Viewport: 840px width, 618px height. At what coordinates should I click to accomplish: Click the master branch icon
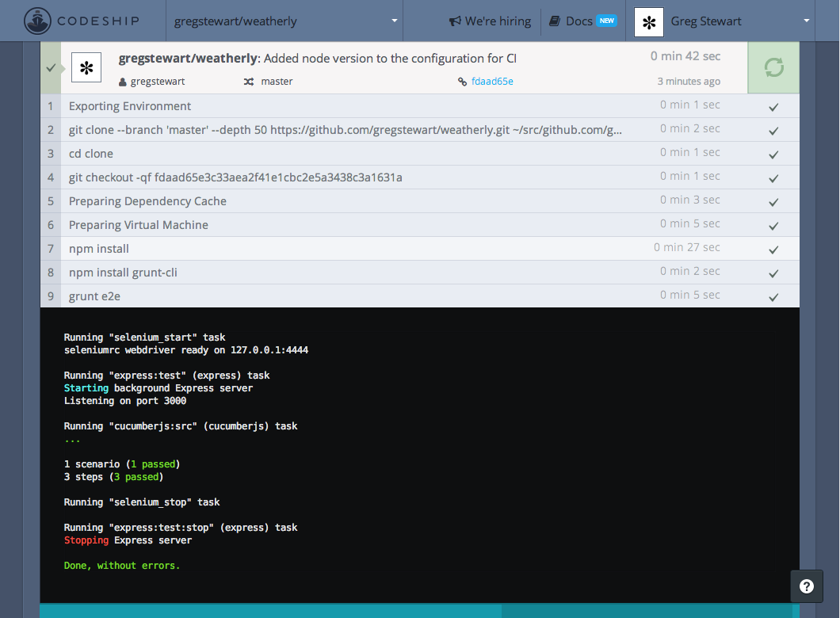point(249,82)
